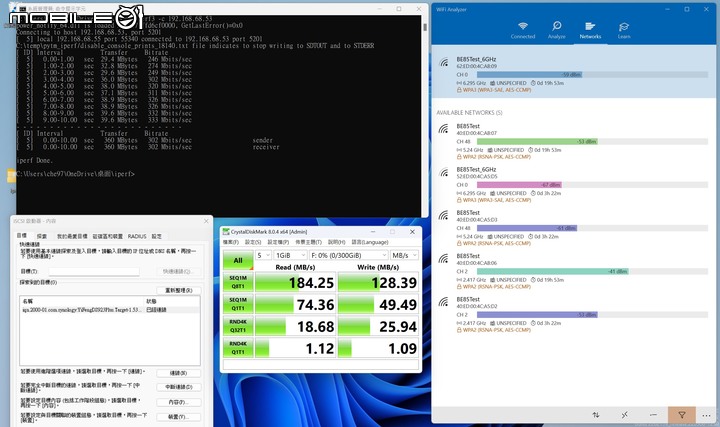Run the SEQ1M Q8T1 benchmark

pos(238,282)
